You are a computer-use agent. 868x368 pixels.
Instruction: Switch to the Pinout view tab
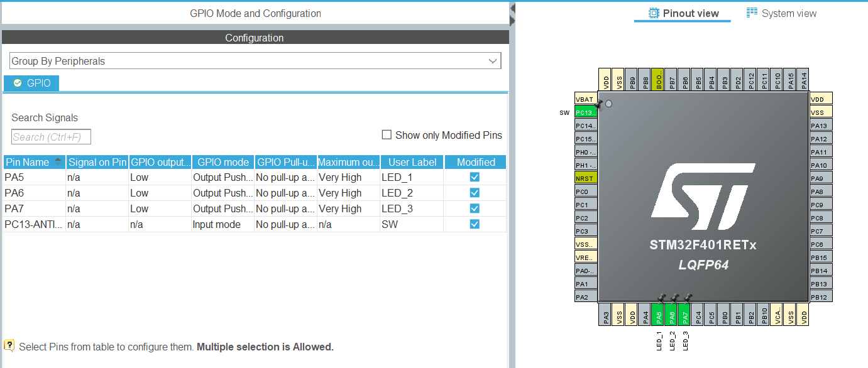coord(683,13)
